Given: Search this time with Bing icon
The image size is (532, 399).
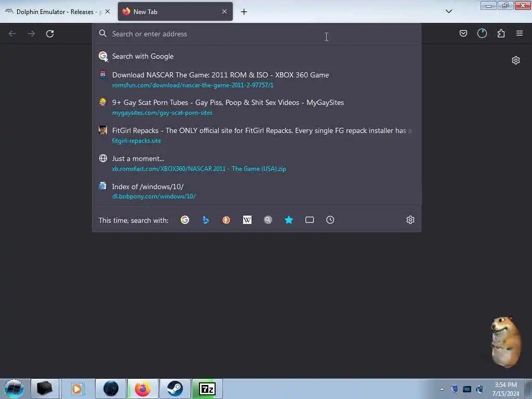Looking at the screenshot, I should tap(206, 220).
